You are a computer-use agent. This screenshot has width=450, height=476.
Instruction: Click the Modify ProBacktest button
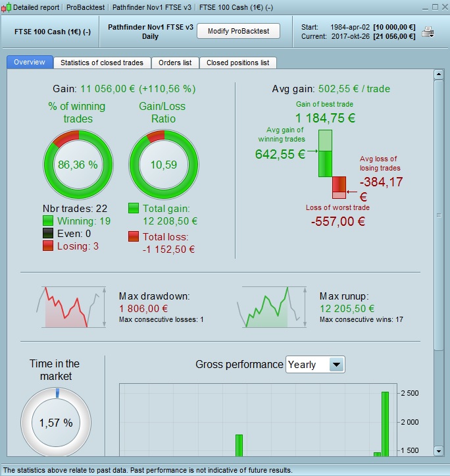239,31
